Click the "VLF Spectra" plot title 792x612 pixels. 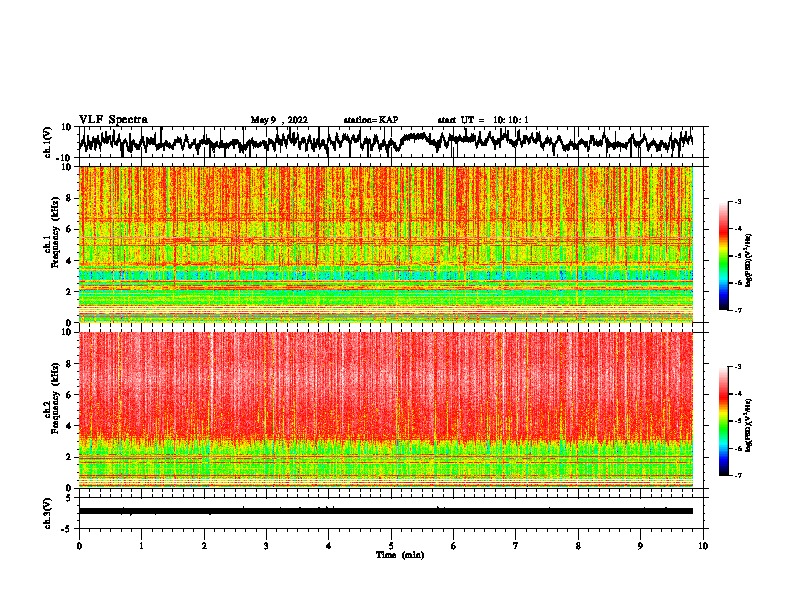point(113,119)
